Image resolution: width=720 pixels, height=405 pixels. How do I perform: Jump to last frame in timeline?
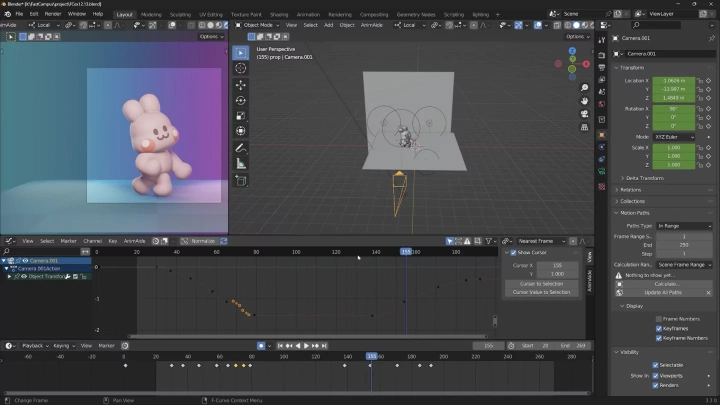(x=324, y=346)
